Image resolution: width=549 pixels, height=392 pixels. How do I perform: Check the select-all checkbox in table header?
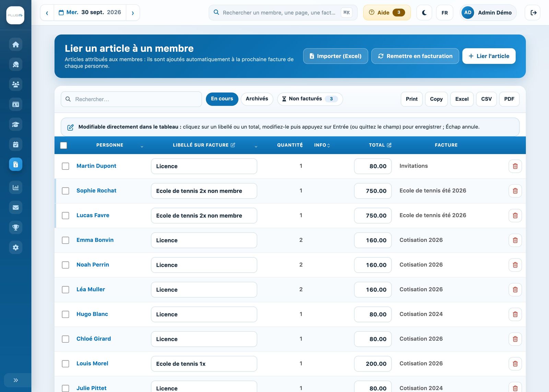[x=63, y=145]
